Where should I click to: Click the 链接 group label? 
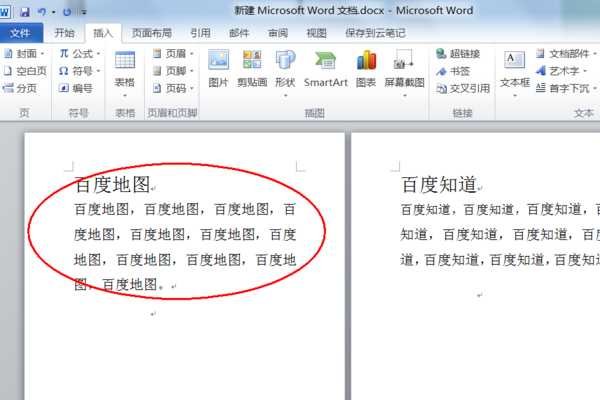[x=462, y=113]
